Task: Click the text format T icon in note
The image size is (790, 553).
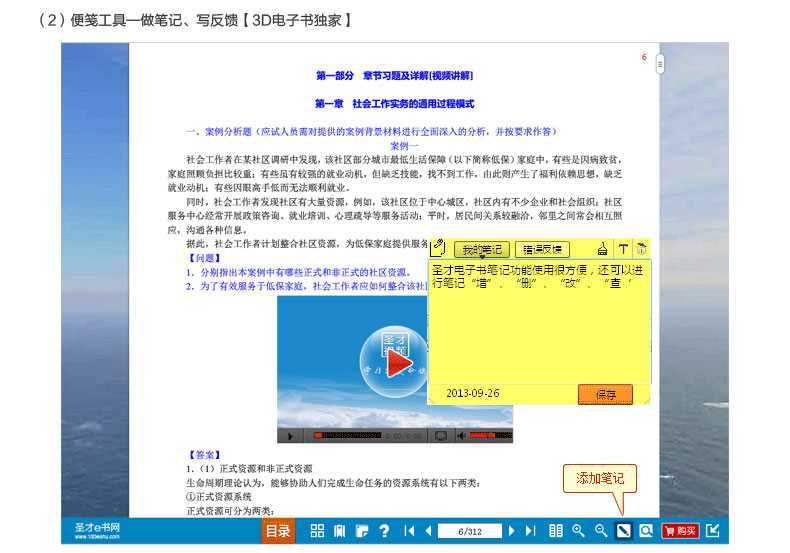Action: (622, 249)
